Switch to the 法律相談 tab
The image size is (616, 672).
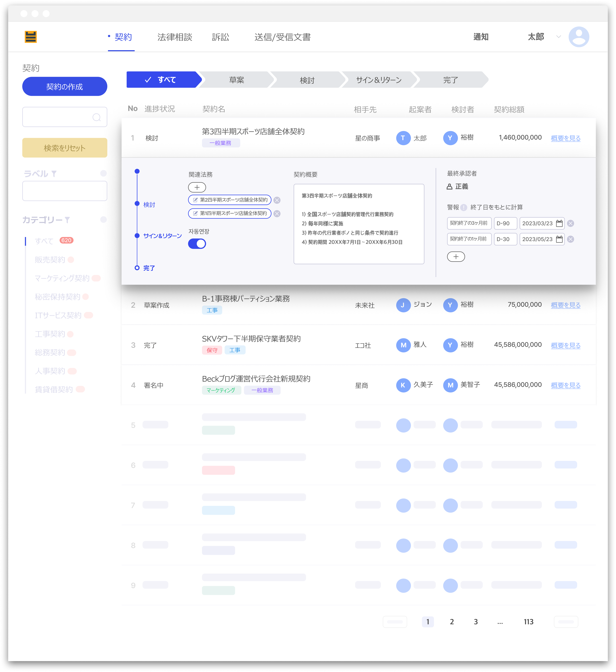(x=175, y=37)
